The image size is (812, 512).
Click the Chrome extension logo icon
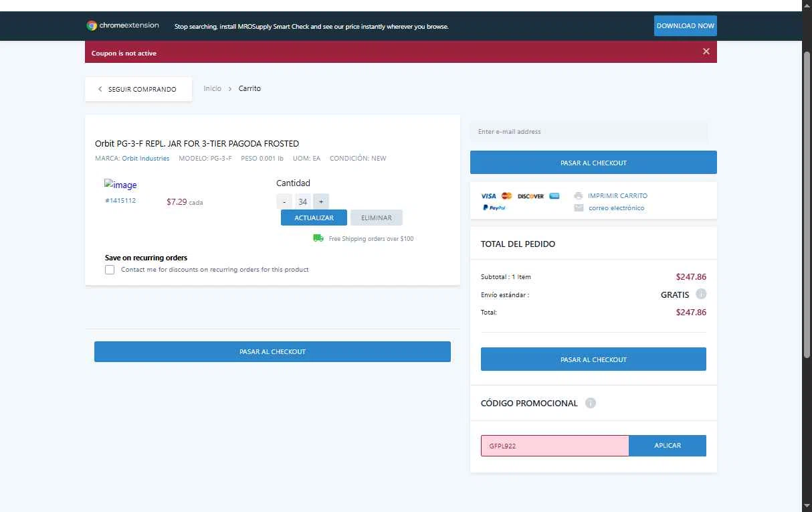point(92,25)
